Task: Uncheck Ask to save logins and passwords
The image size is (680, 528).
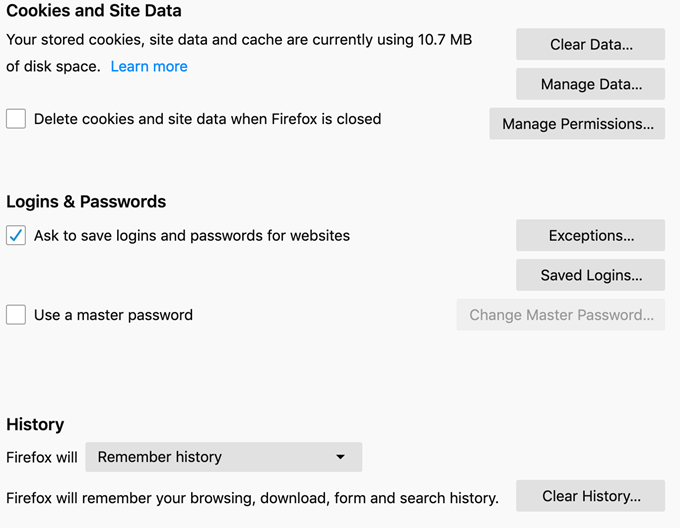Action: point(16,236)
